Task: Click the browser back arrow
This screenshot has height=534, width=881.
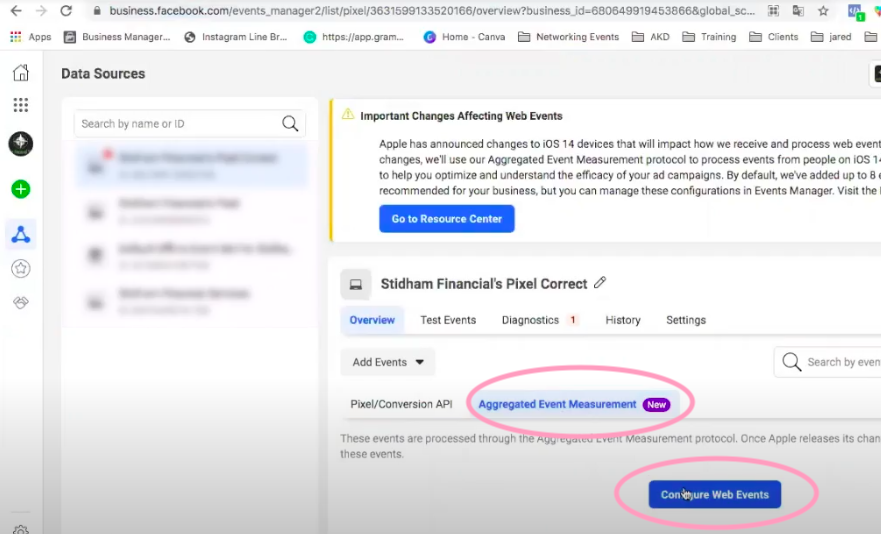Action: click(16, 11)
